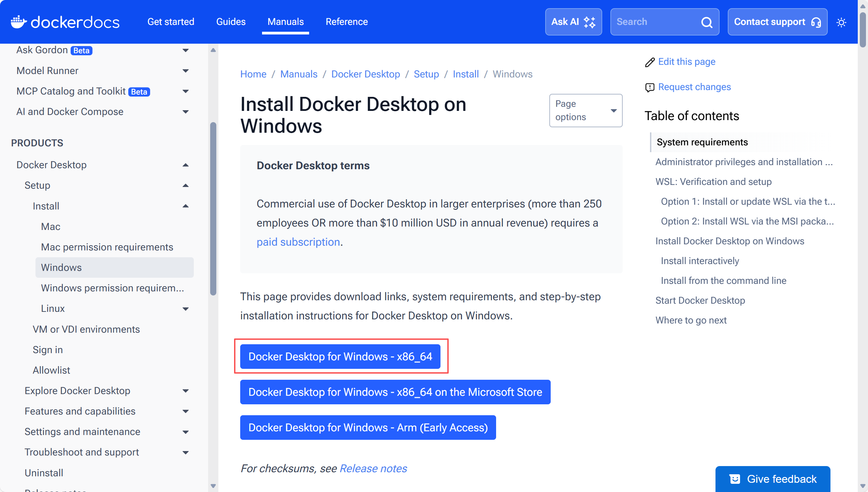Expand the Model Runner sidebar section

[x=186, y=71]
